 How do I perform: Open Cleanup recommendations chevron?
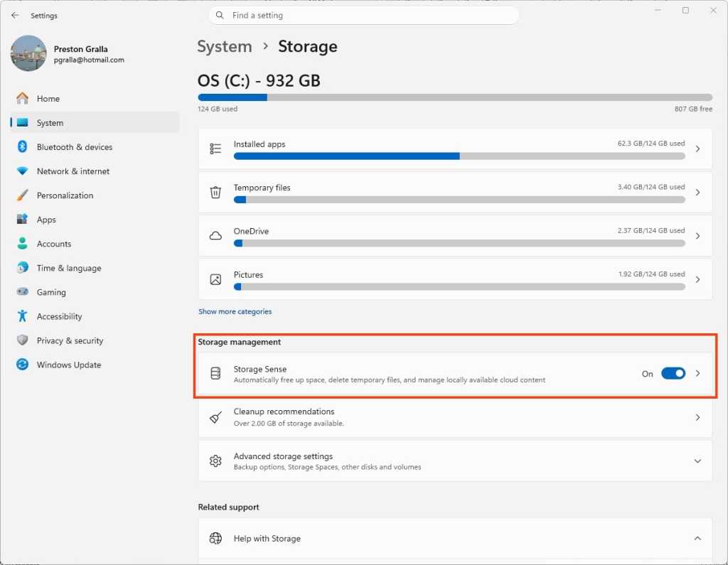(697, 417)
